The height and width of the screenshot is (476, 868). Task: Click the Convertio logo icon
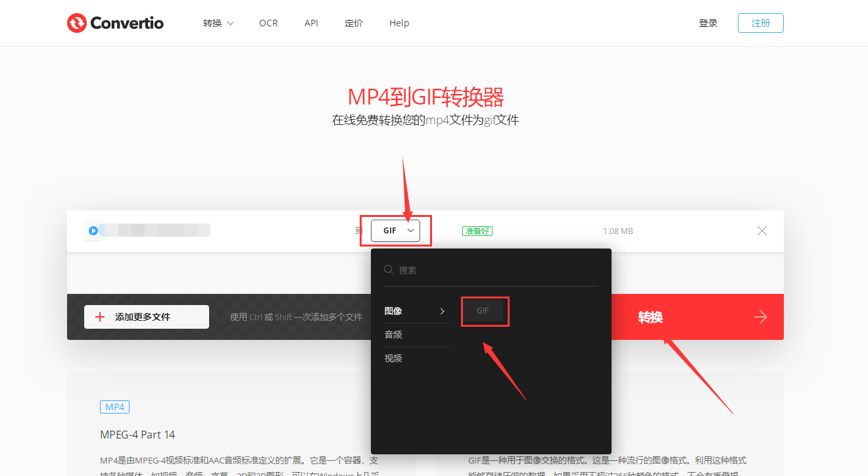click(77, 23)
